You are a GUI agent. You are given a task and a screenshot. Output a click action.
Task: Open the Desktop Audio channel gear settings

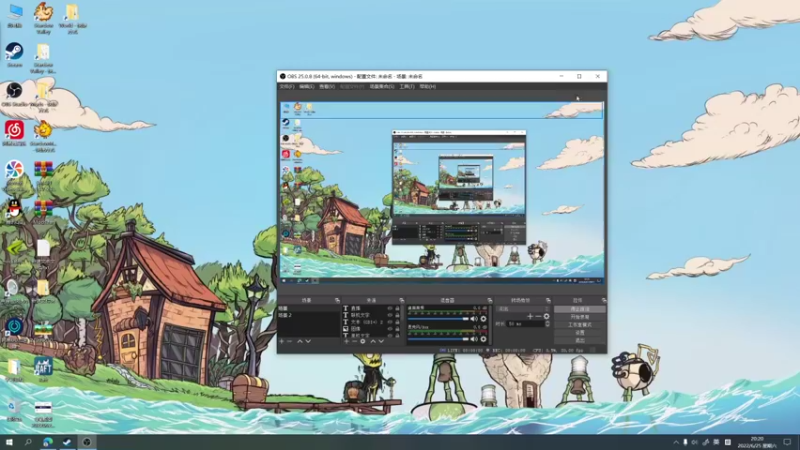[483, 319]
